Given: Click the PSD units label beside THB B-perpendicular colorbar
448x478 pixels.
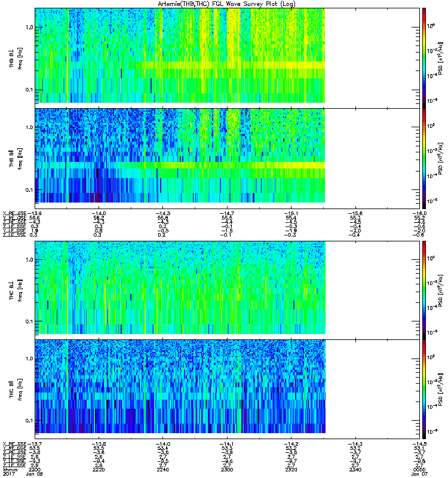Looking at the screenshot, I should [x=441, y=59].
